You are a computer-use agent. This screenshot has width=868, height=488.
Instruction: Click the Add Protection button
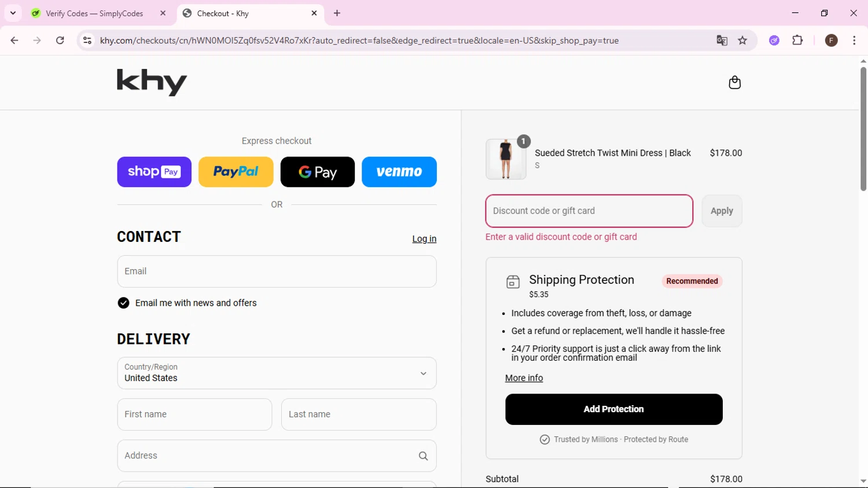coord(614,409)
